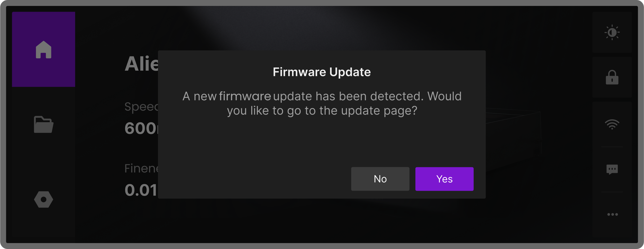Adjust screen brightness via the sun icon

(x=612, y=32)
